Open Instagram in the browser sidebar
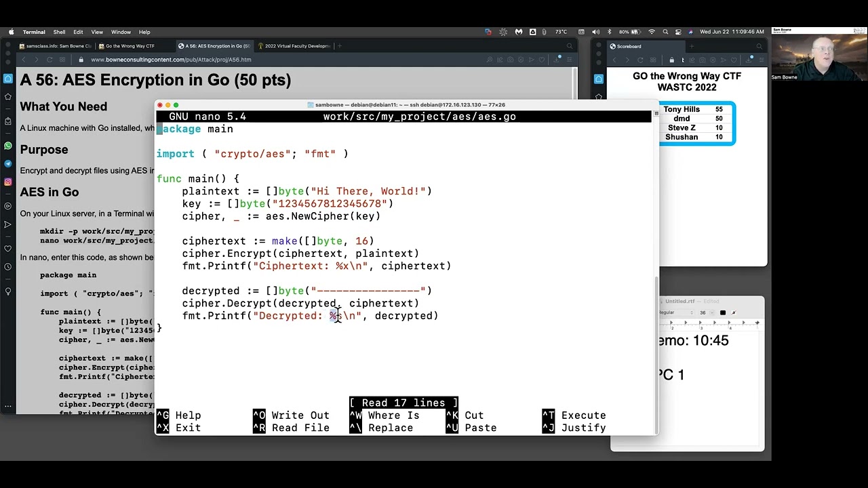868x488 pixels. [x=8, y=182]
